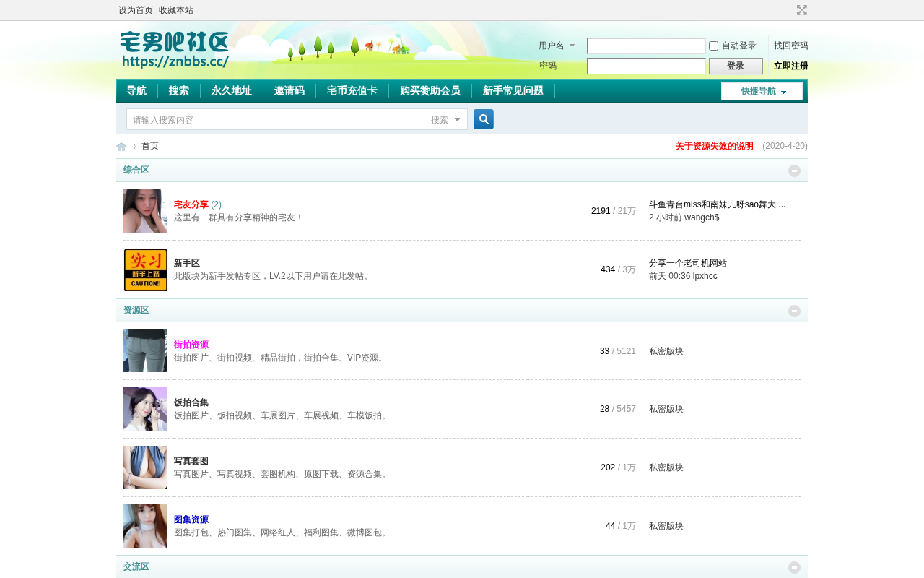924x578 pixels.
Task: Open the 购买赞助会员 menu item
Action: tap(430, 91)
